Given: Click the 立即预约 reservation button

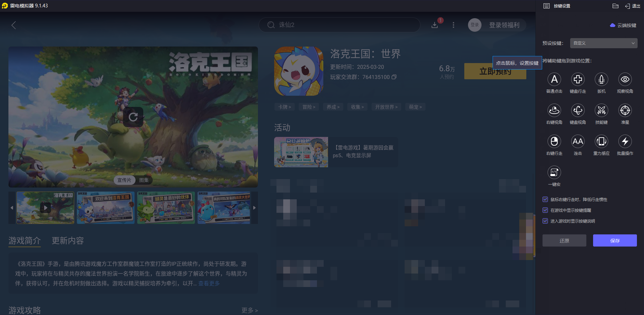Looking at the screenshot, I should coord(495,71).
